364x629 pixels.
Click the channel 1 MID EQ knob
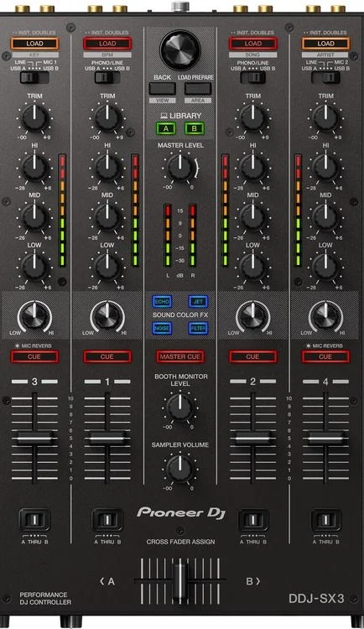pyautogui.click(x=107, y=217)
